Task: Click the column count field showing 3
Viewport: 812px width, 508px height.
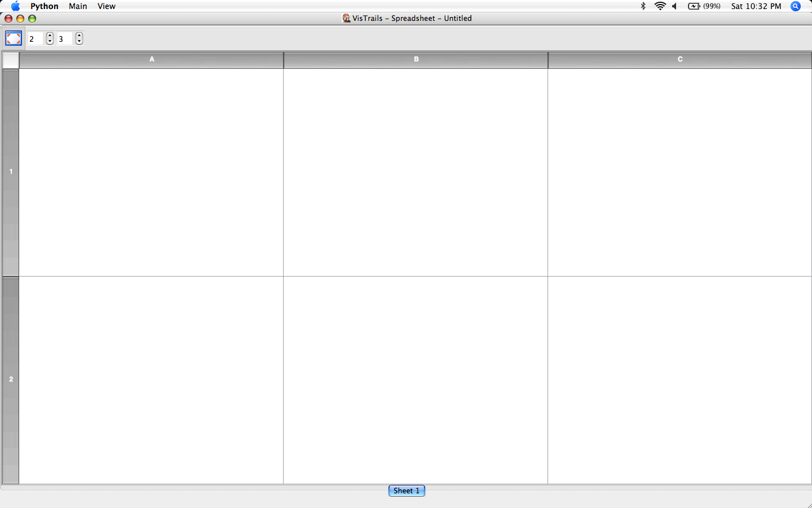Action: pyautogui.click(x=65, y=39)
